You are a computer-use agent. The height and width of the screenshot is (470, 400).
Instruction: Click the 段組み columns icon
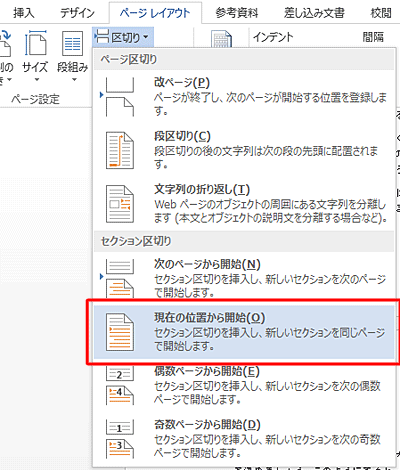72,43
